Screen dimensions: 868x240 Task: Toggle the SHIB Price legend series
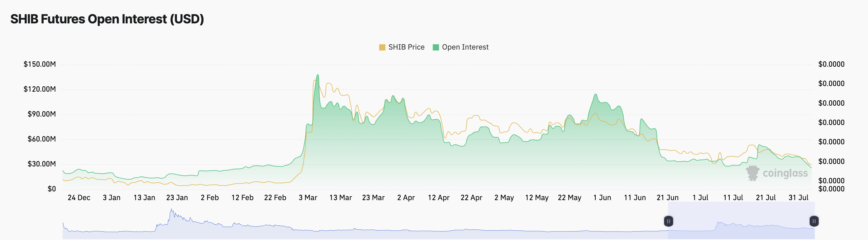pyautogui.click(x=402, y=47)
